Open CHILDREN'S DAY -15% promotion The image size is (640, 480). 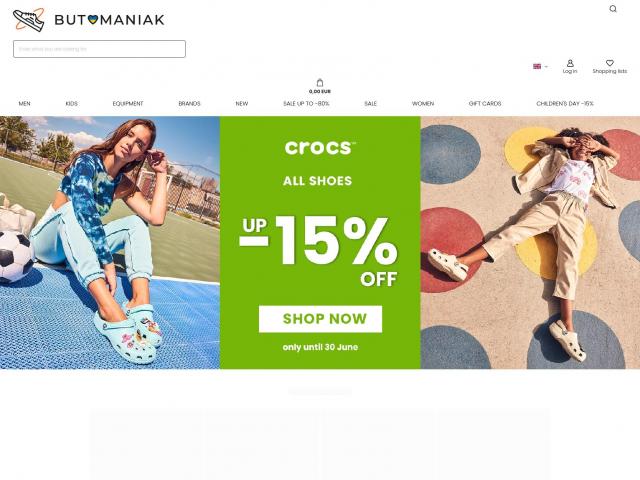[x=565, y=104]
